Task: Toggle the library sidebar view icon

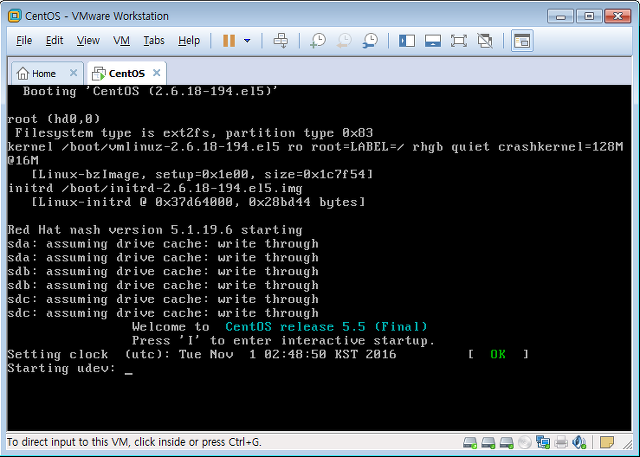Action: point(407,41)
